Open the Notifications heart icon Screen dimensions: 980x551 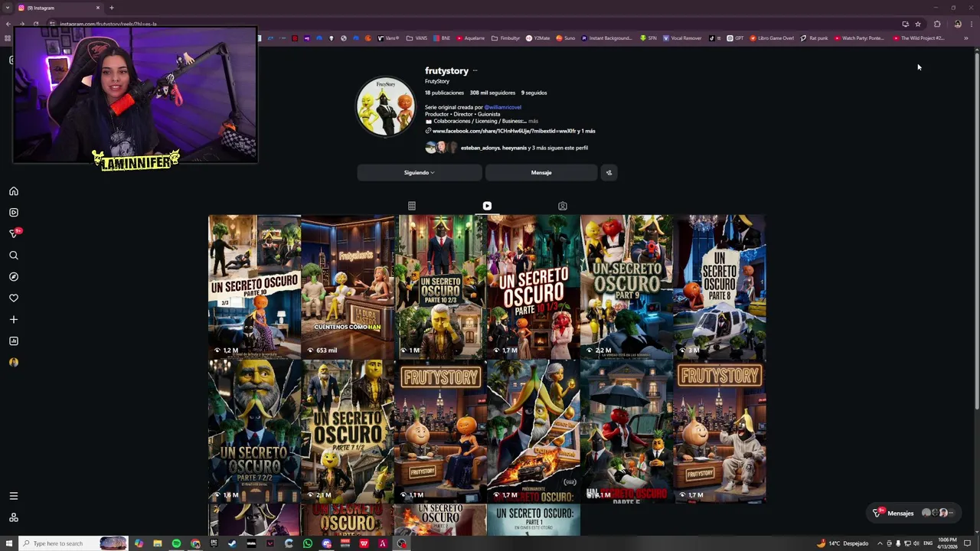tap(13, 298)
